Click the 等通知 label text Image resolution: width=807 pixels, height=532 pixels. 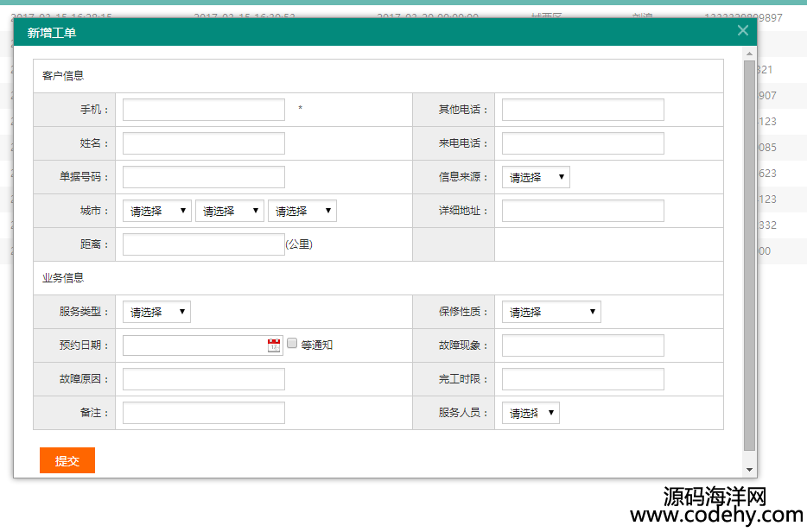click(316, 345)
